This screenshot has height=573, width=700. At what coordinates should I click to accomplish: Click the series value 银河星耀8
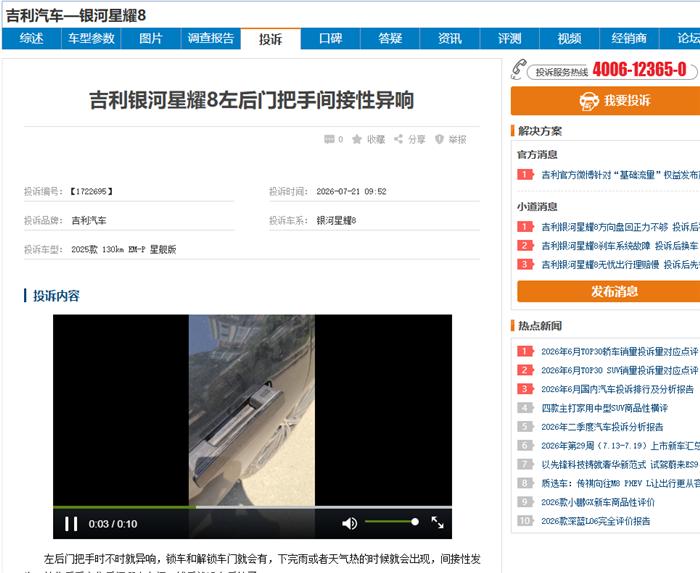(x=336, y=220)
